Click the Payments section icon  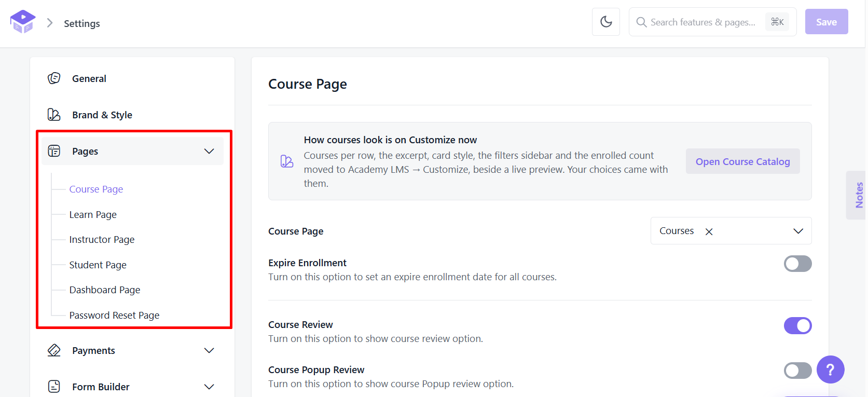54,350
